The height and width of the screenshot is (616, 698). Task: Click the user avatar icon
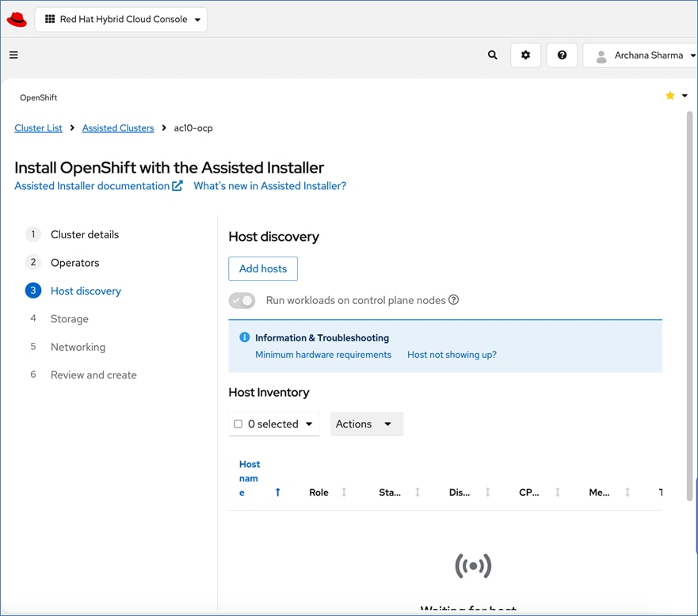601,55
